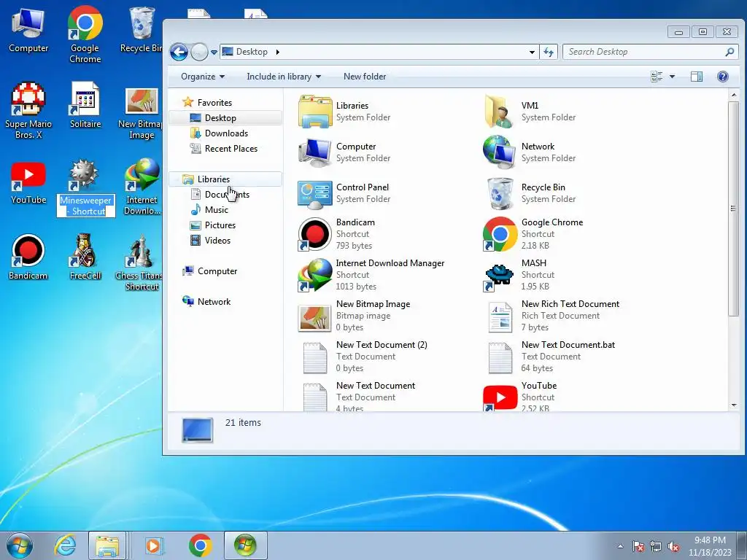747x560 pixels.
Task: Select the Bandicam shortcut in file list
Action: 337,234
